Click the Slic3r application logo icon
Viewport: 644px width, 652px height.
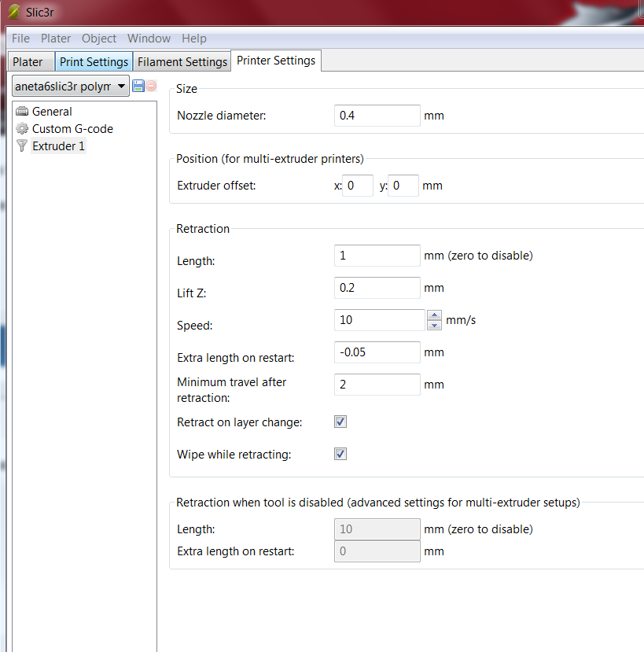pos(13,12)
